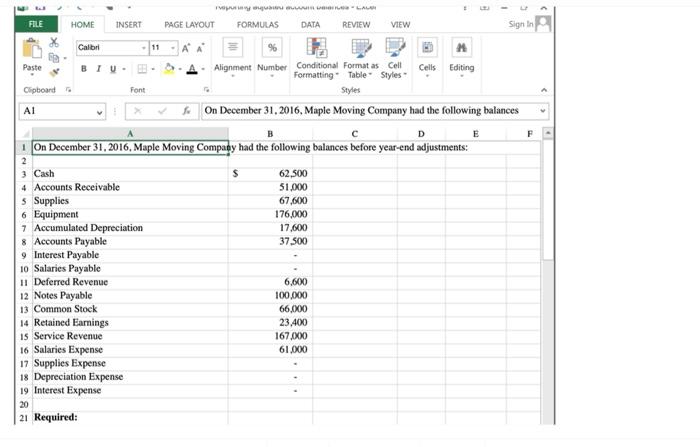Image resolution: width=700 pixels, height=447 pixels.
Task: Select the Notes Payable value 100,000
Action: pyautogui.click(x=271, y=296)
